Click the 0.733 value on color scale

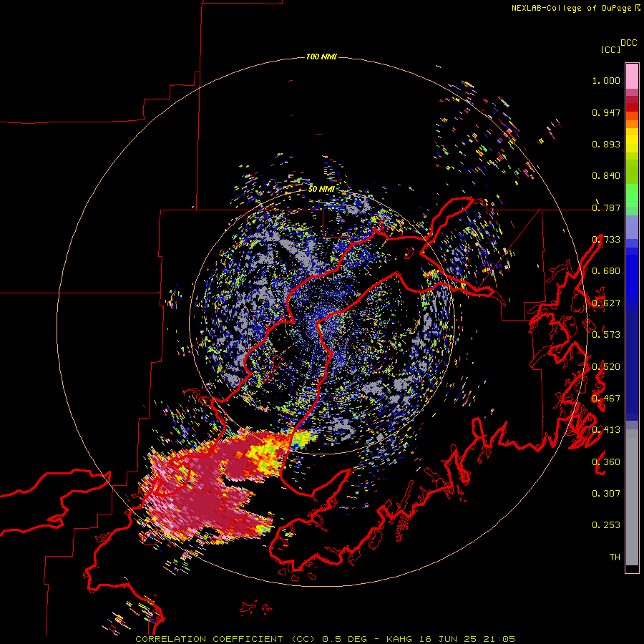[x=606, y=240]
